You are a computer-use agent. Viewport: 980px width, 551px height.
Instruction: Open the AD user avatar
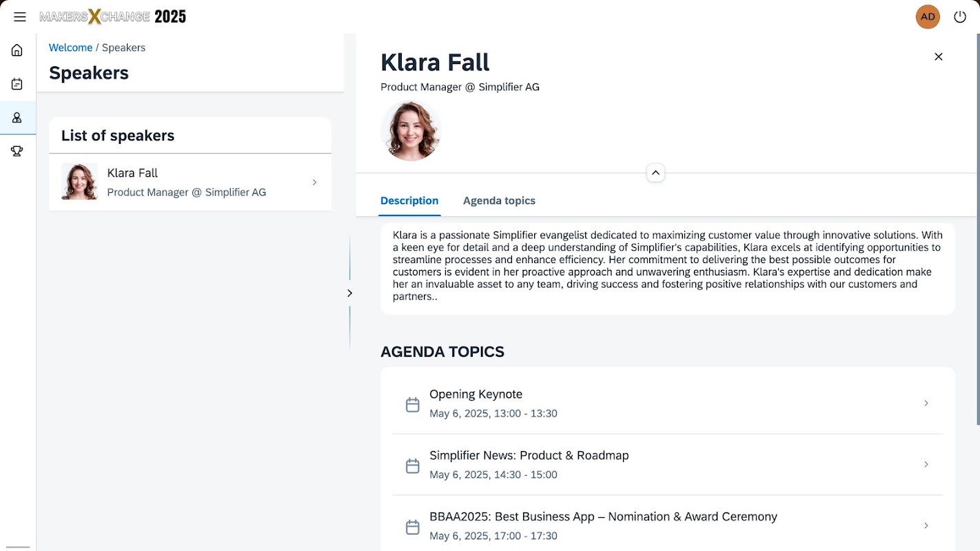pos(928,17)
